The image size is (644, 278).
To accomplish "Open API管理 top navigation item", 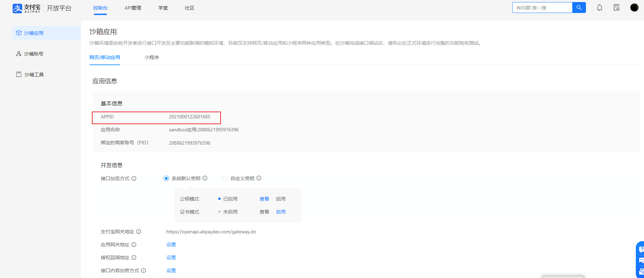I will [x=133, y=8].
